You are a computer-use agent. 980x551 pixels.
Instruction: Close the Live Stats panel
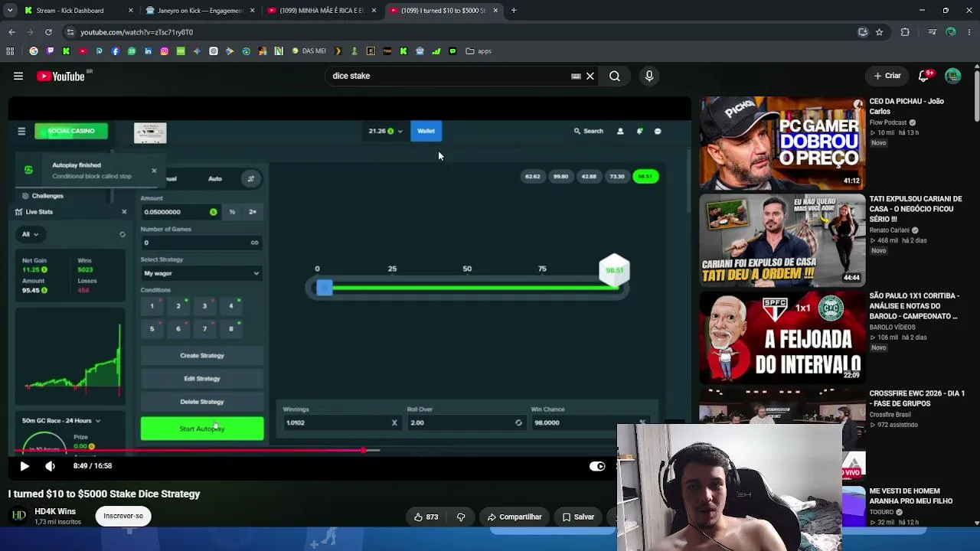(124, 212)
